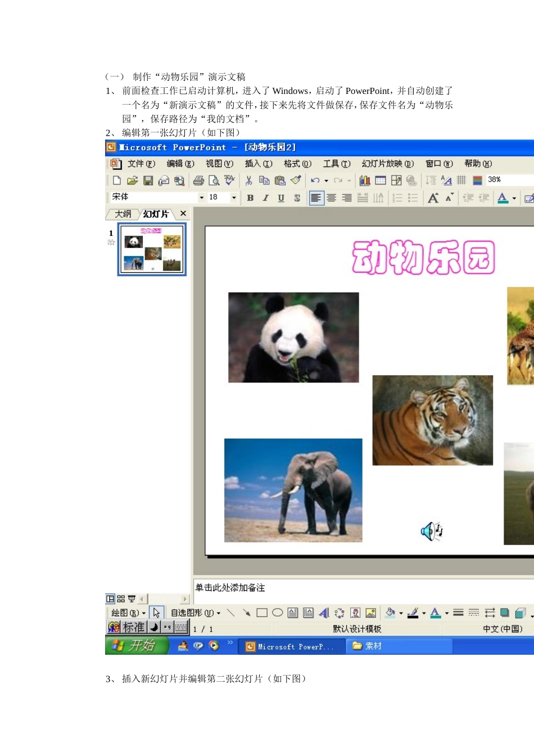This screenshot has width=534, height=756.
Task: Select the Print icon in toolbar
Action: (x=198, y=181)
